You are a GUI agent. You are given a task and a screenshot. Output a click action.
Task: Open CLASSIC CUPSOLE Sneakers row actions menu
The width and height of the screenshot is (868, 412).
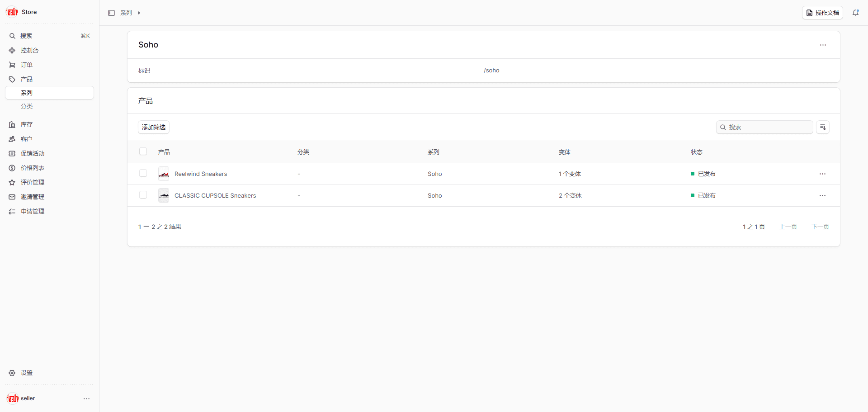(x=822, y=195)
